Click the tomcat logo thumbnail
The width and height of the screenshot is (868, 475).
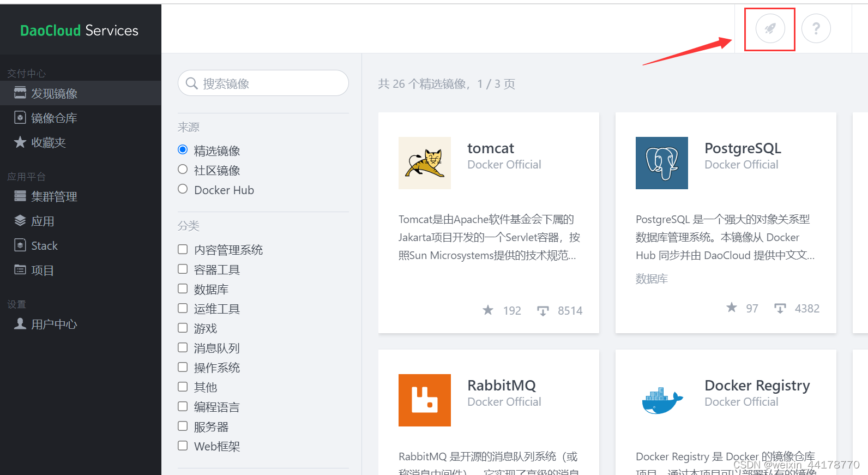[425, 163]
